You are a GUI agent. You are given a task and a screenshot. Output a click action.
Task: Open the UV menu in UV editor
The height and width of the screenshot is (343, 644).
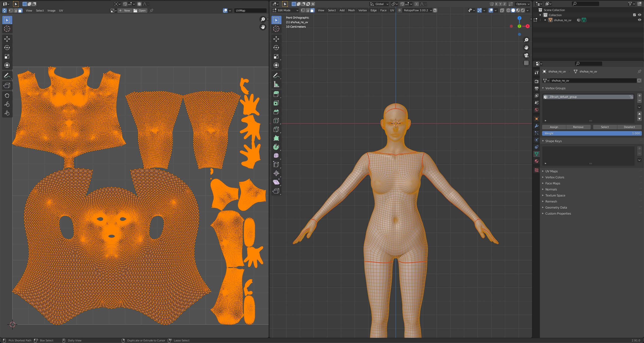click(x=61, y=11)
